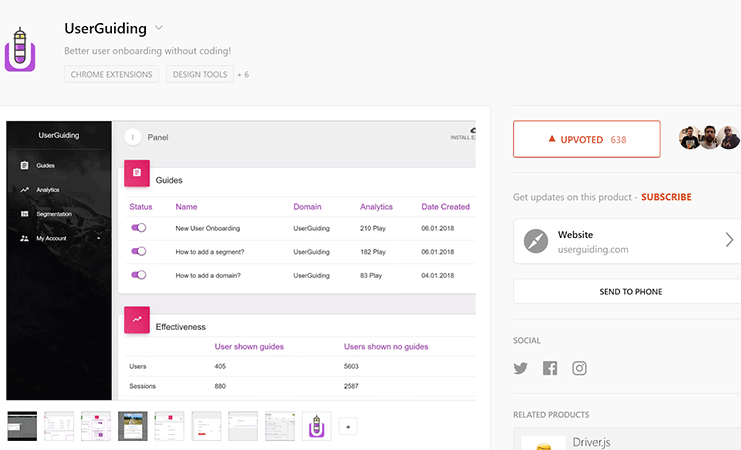Viewport: 741px width, 450px height.
Task: Click the pink Effectiveness chart card icon
Action: pos(137,320)
